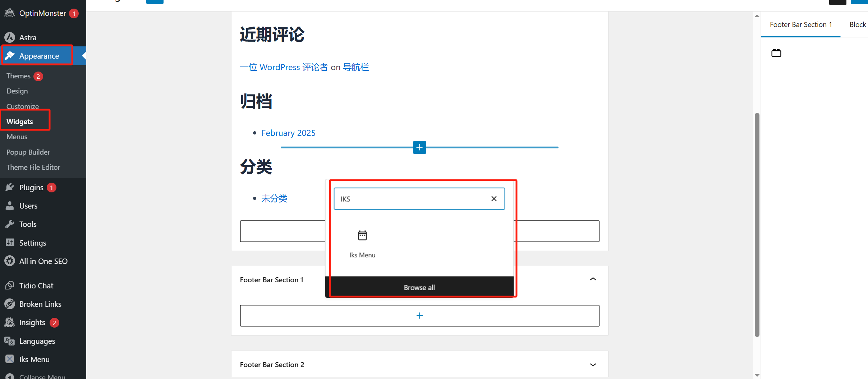Click the Broken Links icon

[10, 304]
